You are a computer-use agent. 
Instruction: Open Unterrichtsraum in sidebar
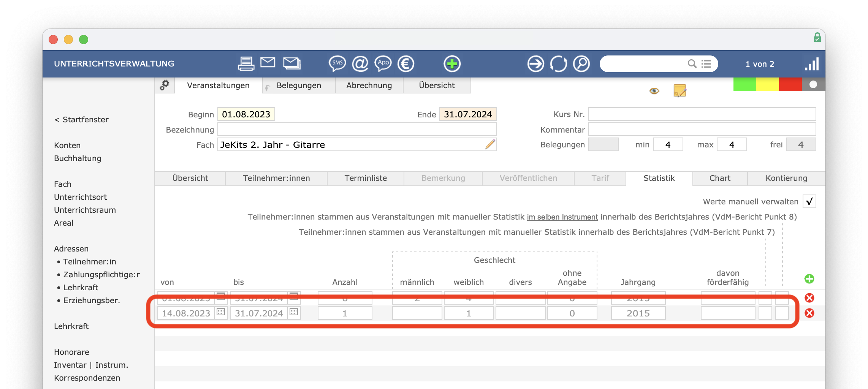85,210
